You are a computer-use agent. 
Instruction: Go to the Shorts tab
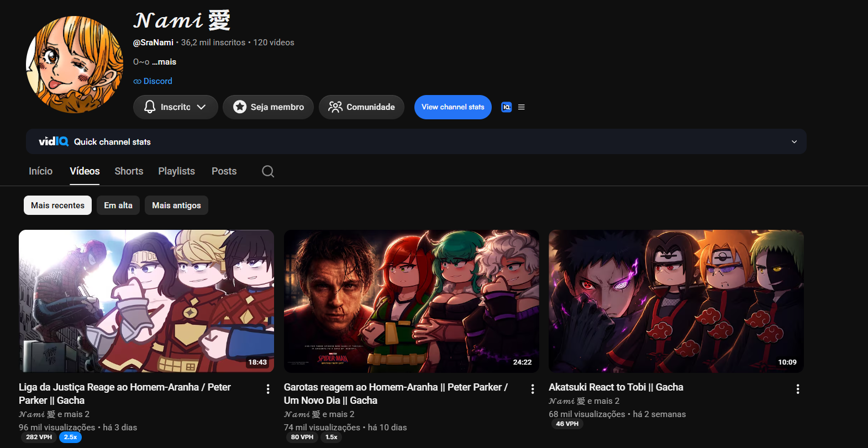pyautogui.click(x=129, y=171)
